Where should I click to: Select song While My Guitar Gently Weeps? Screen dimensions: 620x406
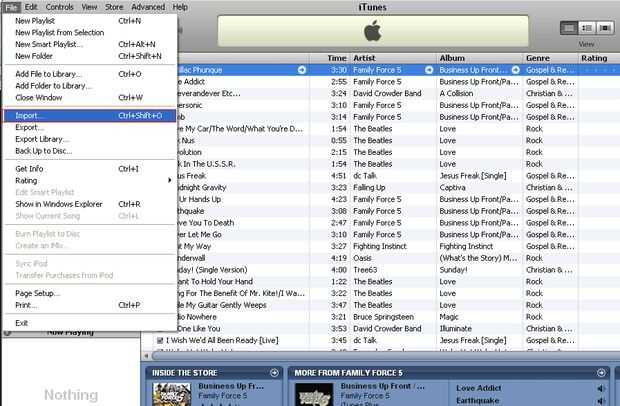tap(222, 305)
